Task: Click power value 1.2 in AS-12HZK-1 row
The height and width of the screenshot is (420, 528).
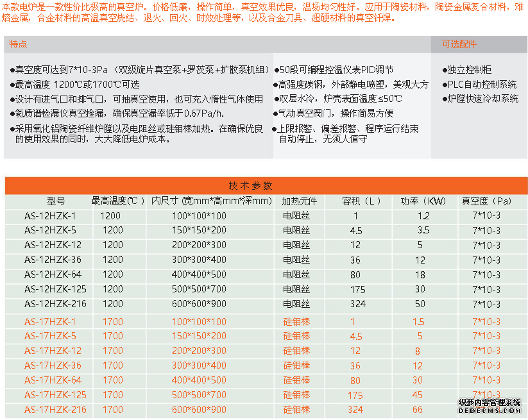Action: pos(423,215)
